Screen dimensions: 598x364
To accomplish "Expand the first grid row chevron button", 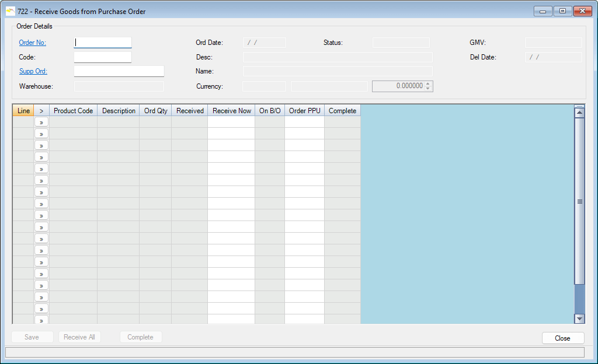I will tap(41, 122).
